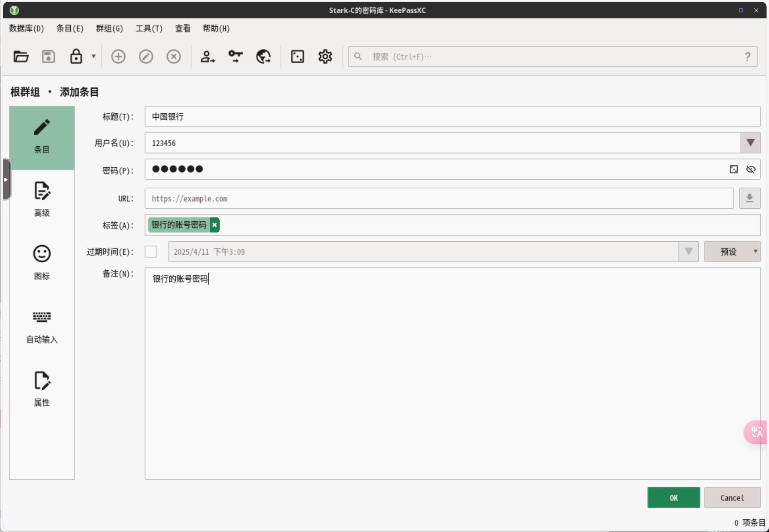Expand the lock database dropdown arrow
The image size is (769, 532).
click(x=94, y=57)
